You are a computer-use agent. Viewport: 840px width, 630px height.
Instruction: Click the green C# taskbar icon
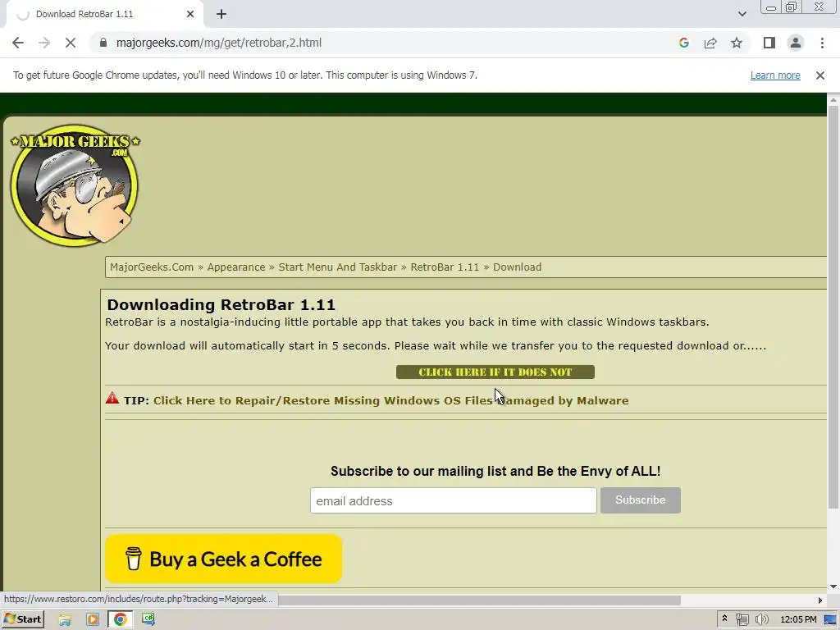pyautogui.click(x=148, y=620)
